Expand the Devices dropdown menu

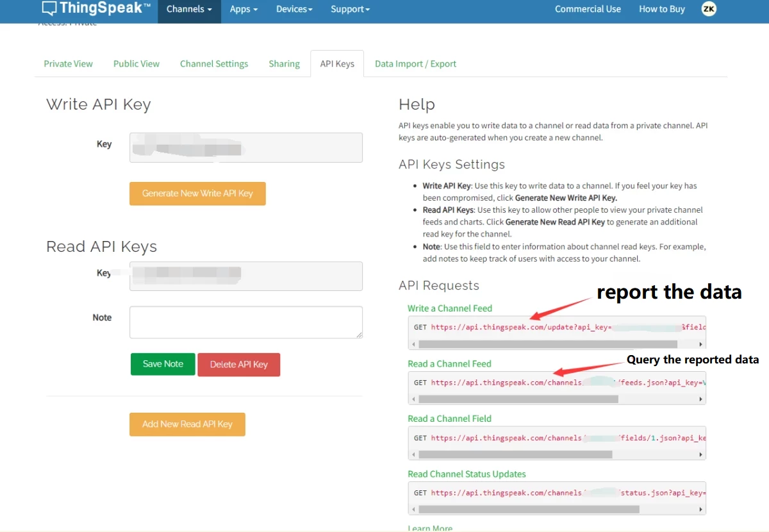tap(294, 9)
